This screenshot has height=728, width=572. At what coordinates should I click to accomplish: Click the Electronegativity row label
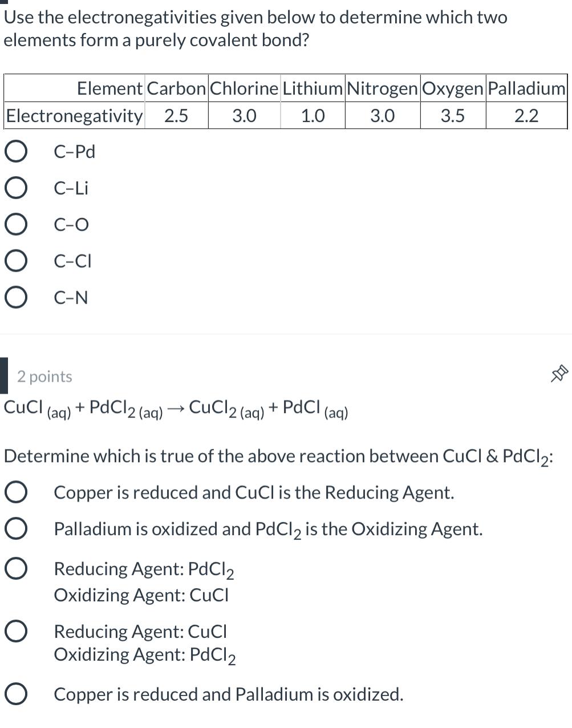click(x=74, y=115)
